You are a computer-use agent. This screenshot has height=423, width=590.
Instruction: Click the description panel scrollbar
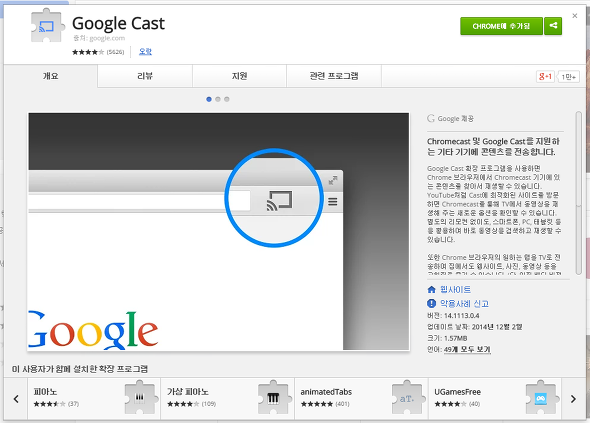tap(579, 193)
